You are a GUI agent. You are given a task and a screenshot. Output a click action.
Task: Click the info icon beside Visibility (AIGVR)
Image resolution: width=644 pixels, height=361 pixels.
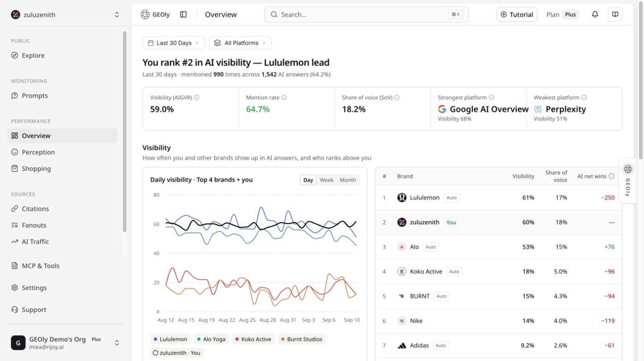click(x=197, y=98)
